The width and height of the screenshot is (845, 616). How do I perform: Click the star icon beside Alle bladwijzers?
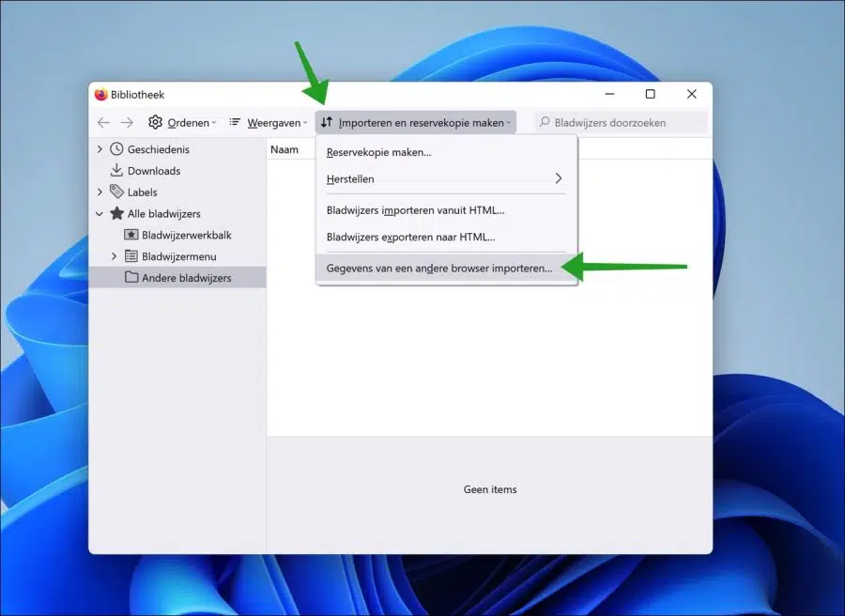click(x=116, y=213)
